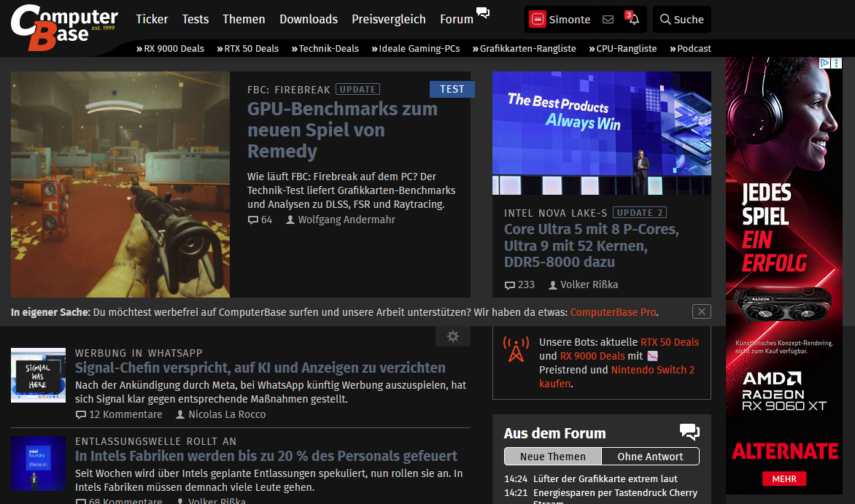This screenshot has width=855, height=504.
Task: Open the private messages envelope icon
Action: (608, 20)
